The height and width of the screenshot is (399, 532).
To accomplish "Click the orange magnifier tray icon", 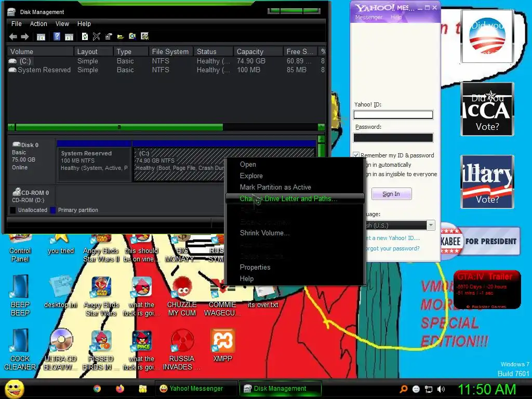I will pyautogui.click(x=404, y=389).
